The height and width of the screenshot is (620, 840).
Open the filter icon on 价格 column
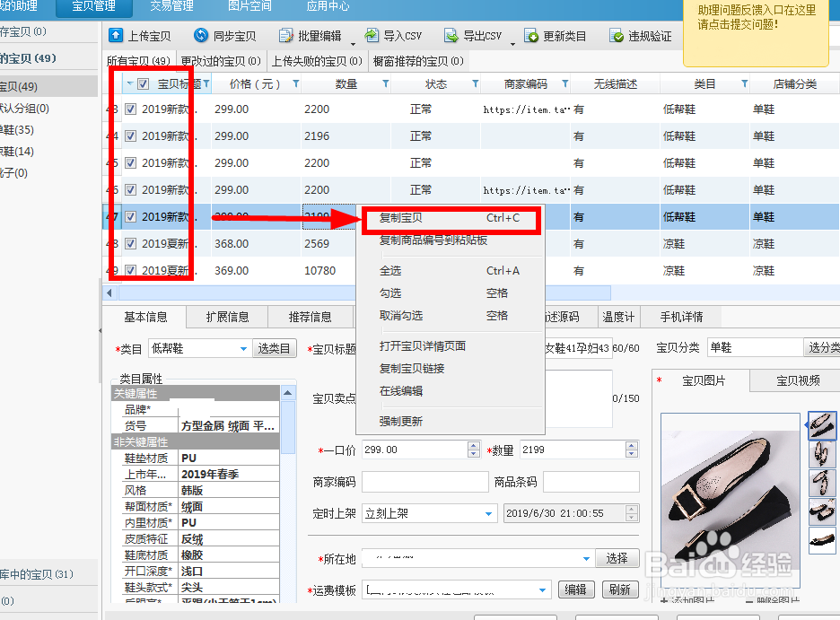(x=296, y=83)
